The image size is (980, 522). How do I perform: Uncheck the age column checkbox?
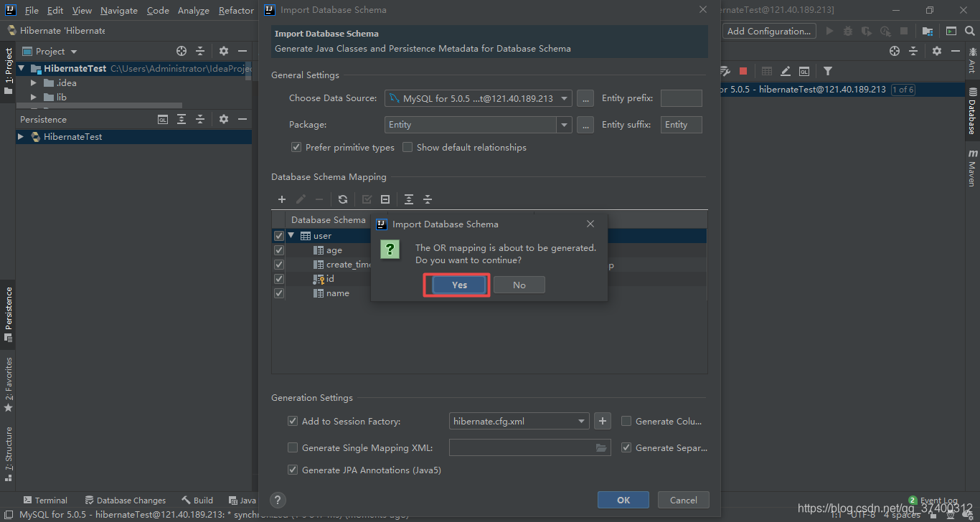(x=279, y=250)
